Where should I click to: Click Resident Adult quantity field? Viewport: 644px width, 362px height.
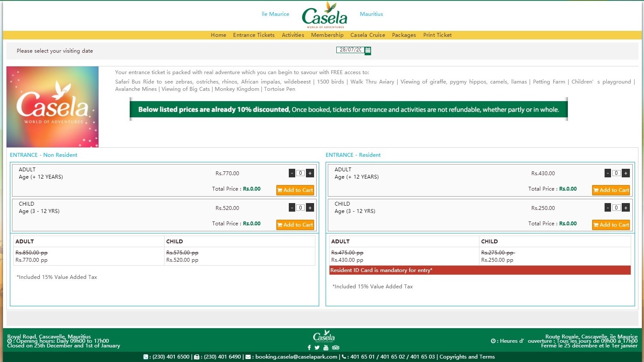[x=616, y=173]
